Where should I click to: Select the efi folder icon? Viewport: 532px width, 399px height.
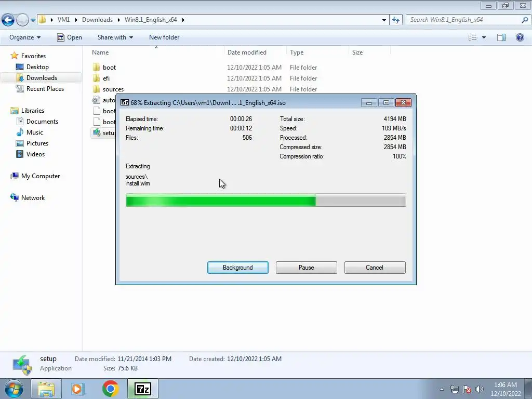coord(96,78)
